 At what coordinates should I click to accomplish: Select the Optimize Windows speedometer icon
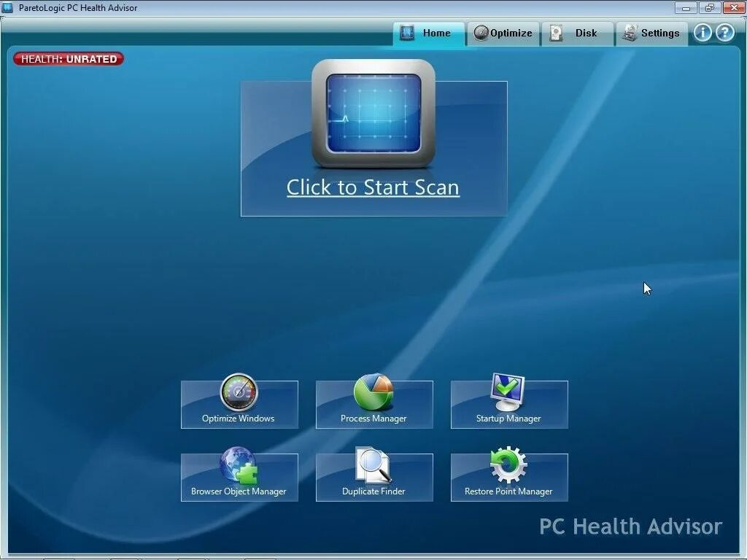coord(239,393)
